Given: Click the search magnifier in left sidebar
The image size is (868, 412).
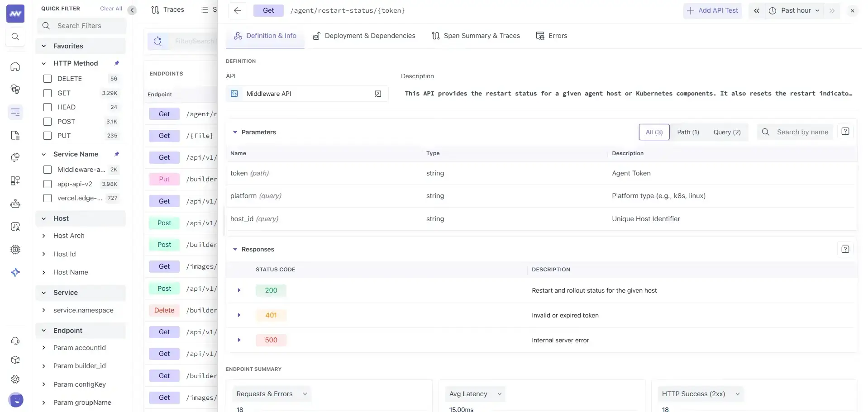Looking at the screenshot, I should (x=15, y=37).
